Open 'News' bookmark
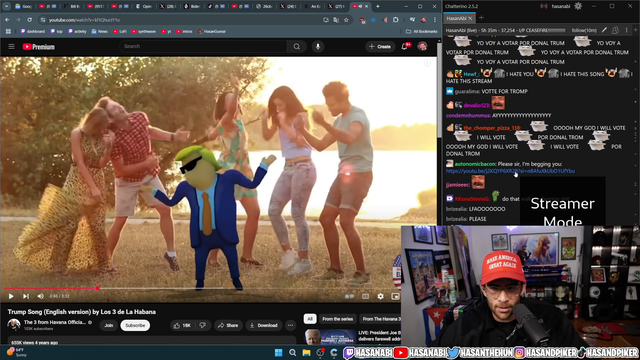The height and width of the screenshot is (360, 640). tap(100, 31)
